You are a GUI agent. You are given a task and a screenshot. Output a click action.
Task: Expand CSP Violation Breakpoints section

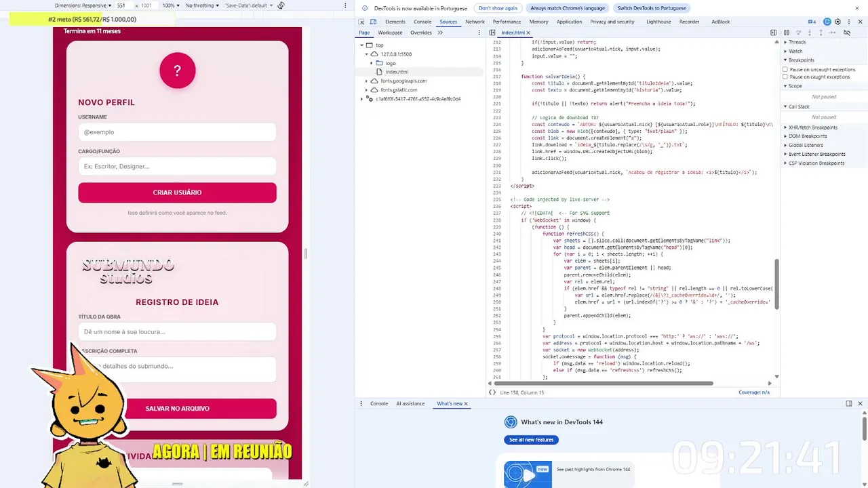coord(816,163)
